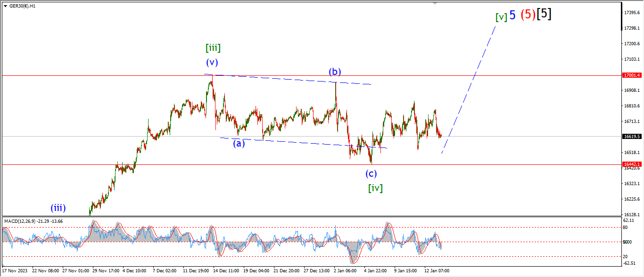
Task: Click the blue (iii) wave label
Action: click(58, 208)
